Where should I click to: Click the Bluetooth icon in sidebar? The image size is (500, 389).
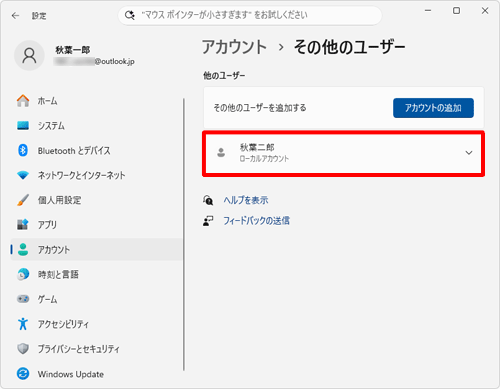coord(23,150)
